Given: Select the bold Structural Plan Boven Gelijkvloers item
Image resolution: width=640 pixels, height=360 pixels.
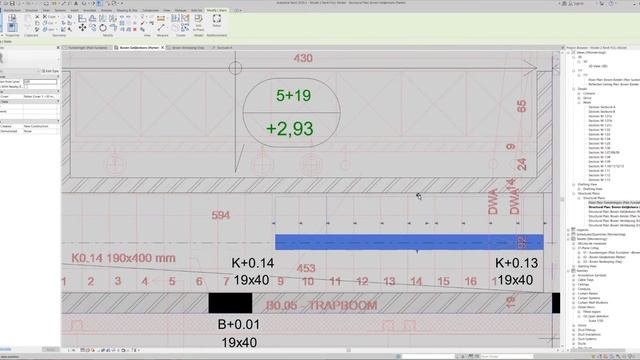Looking at the screenshot, I should (x=614, y=207).
